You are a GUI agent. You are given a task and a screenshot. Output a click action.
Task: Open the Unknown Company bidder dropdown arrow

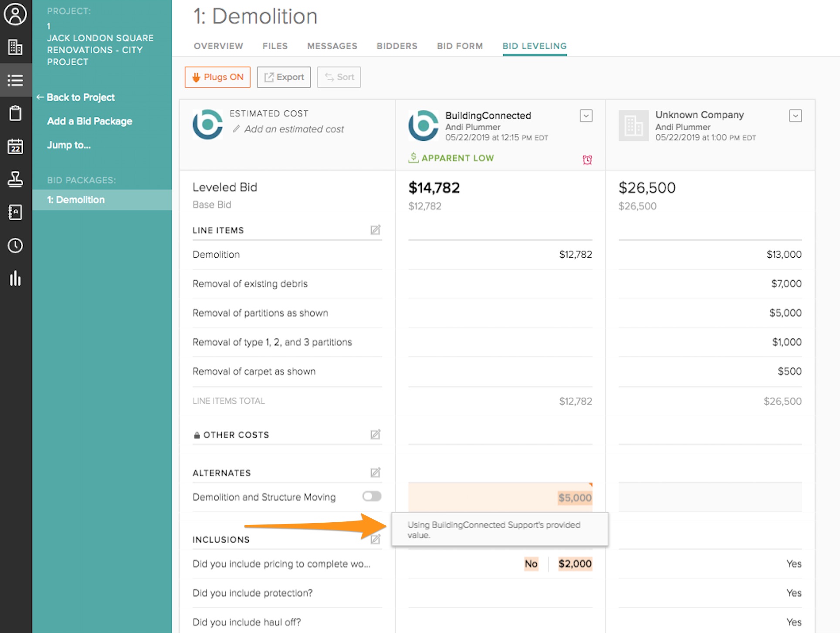[x=795, y=116]
